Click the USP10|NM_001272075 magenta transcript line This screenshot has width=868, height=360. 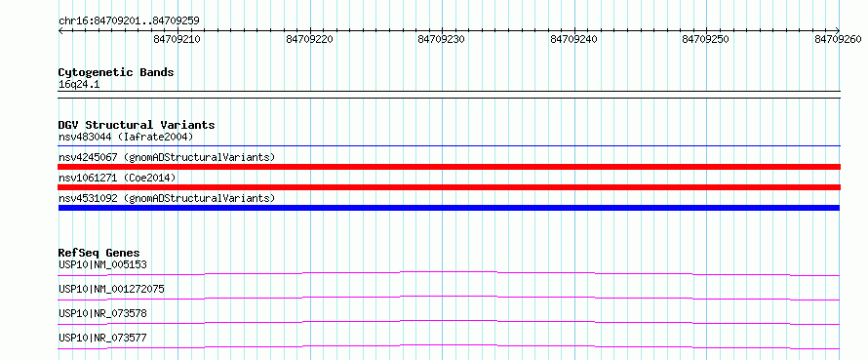coord(449,298)
